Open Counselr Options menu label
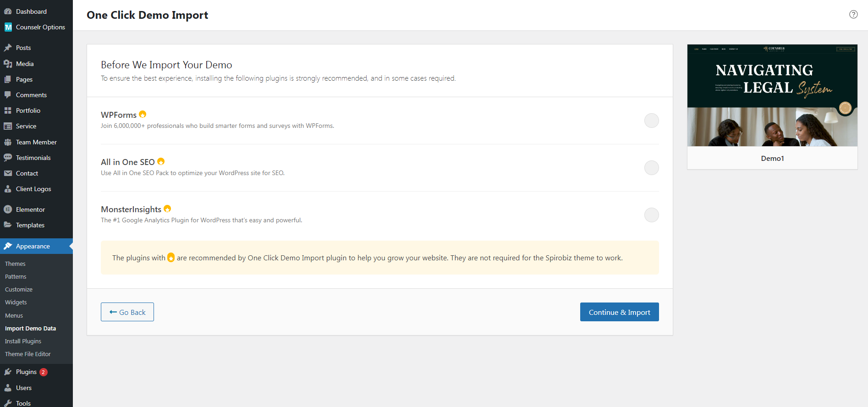 40,27
